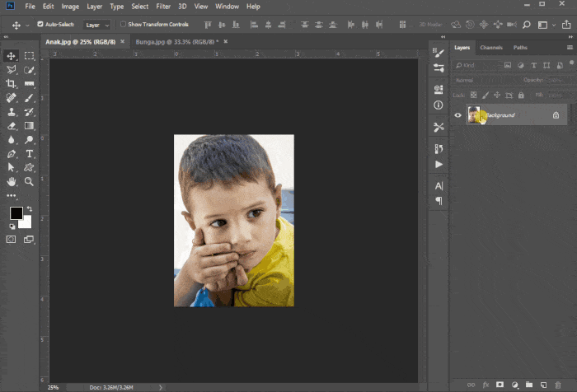Viewport: 577px width, 392px height.
Task: Open the Layers panel options menu
Action: [570, 48]
